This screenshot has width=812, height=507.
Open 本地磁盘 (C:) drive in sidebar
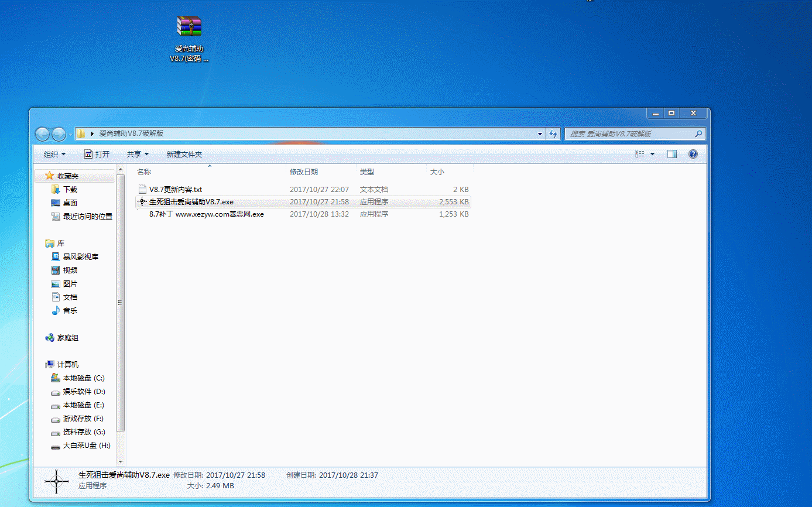pyautogui.click(x=83, y=378)
